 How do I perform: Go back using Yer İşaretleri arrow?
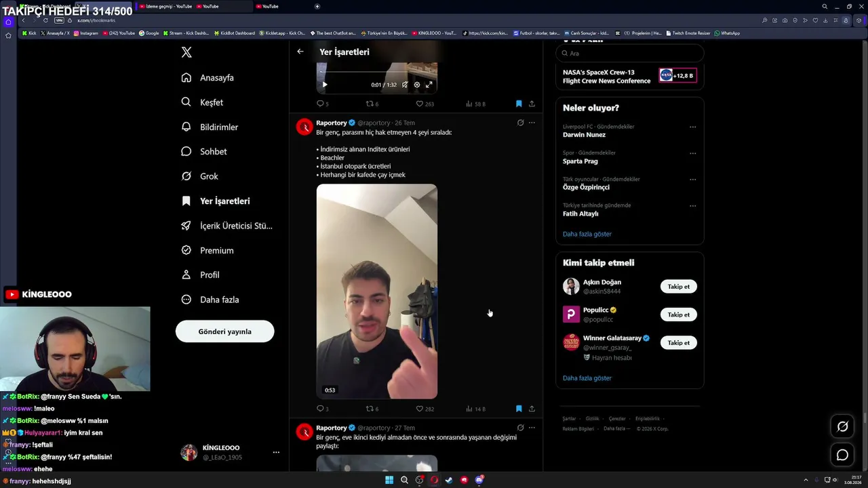point(300,52)
